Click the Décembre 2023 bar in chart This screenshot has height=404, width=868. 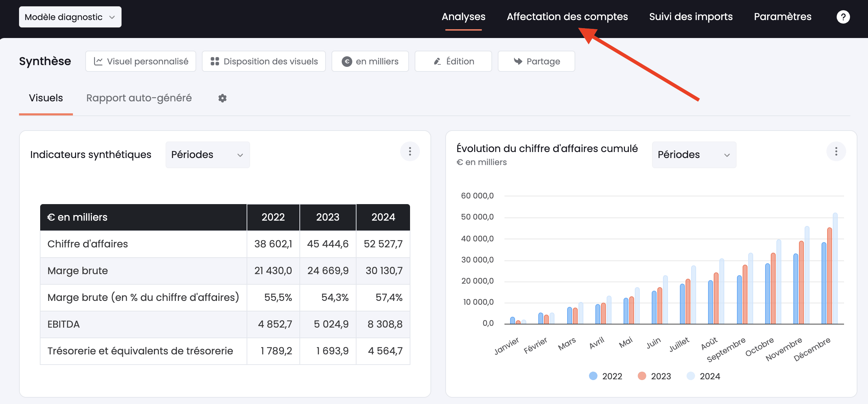829,276
